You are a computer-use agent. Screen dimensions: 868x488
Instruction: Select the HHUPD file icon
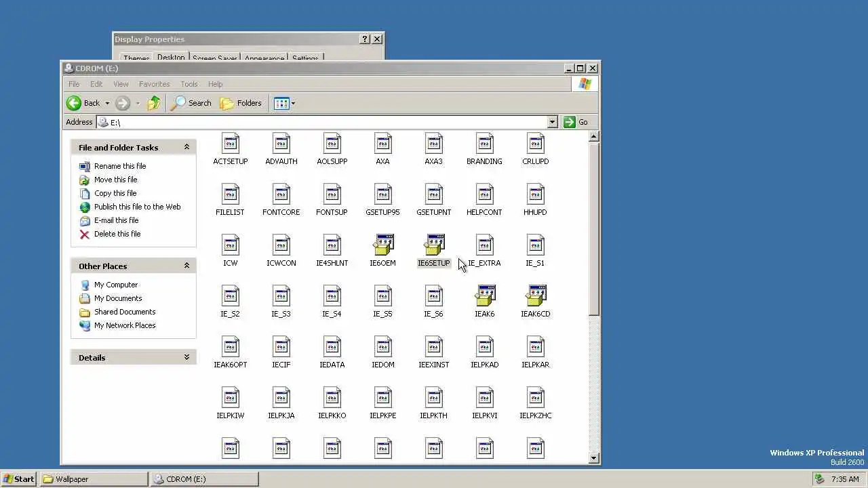point(536,195)
